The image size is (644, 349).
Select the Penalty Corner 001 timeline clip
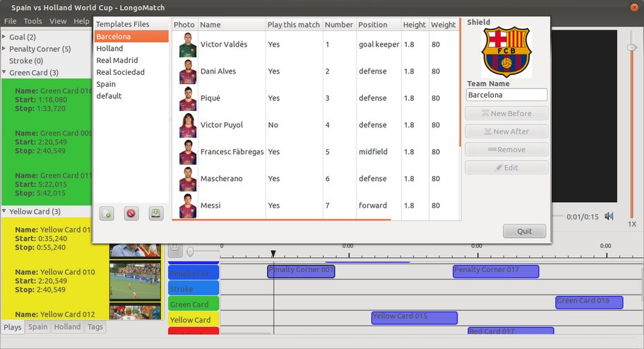301,271
